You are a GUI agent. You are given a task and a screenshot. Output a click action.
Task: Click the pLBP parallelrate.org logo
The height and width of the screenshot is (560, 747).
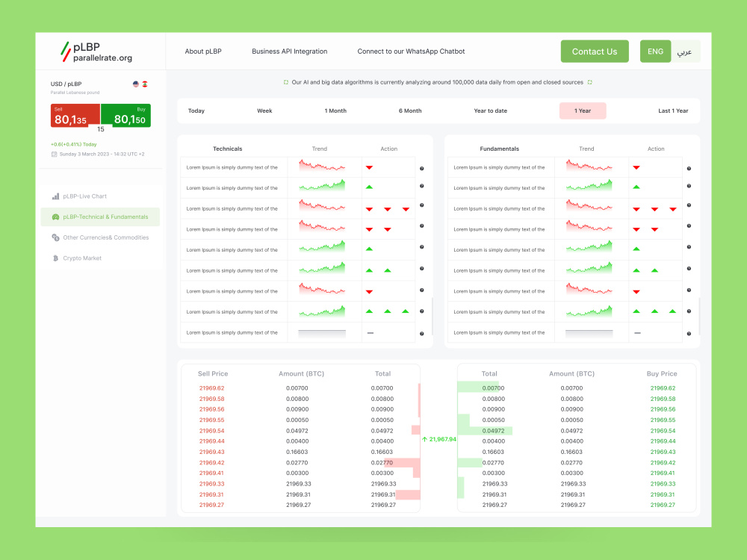click(x=96, y=52)
